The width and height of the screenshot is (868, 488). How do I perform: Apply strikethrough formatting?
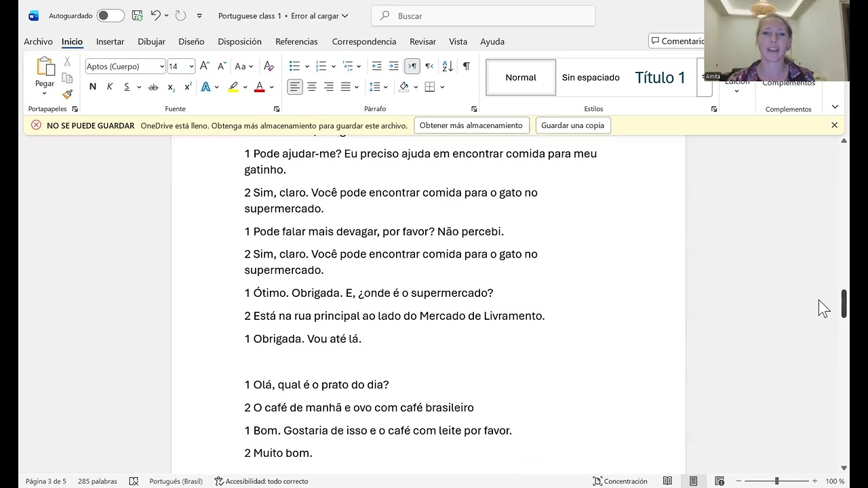[x=153, y=87]
